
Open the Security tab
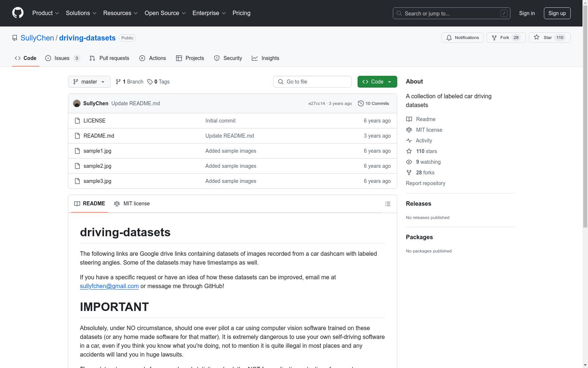coord(228,58)
